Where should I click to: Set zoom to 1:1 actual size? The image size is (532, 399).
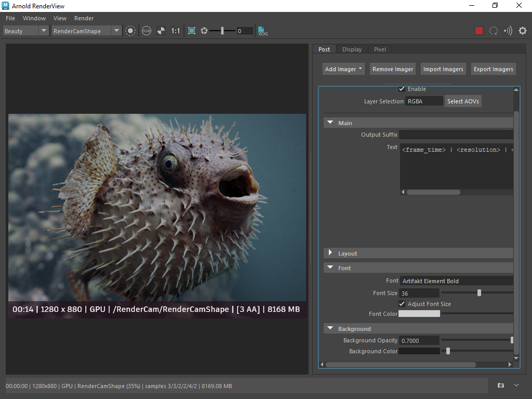pos(176,31)
